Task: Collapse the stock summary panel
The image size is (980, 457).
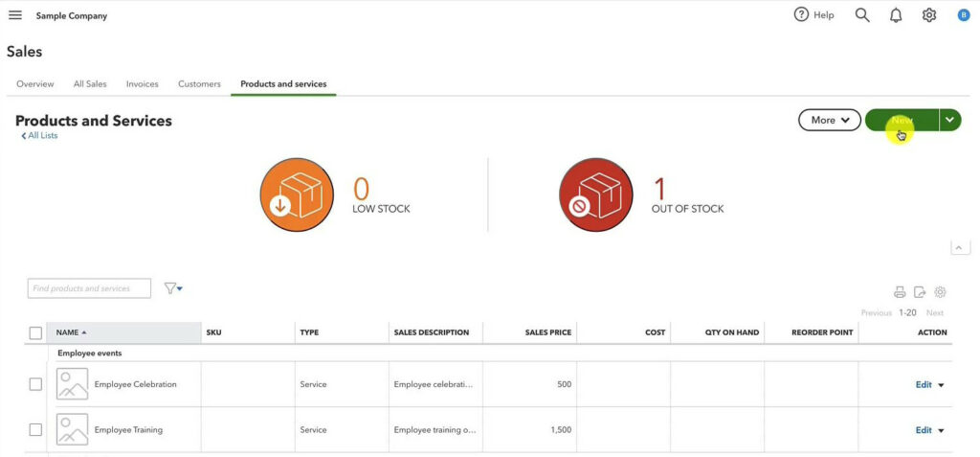Action: (x=960, y=247)
